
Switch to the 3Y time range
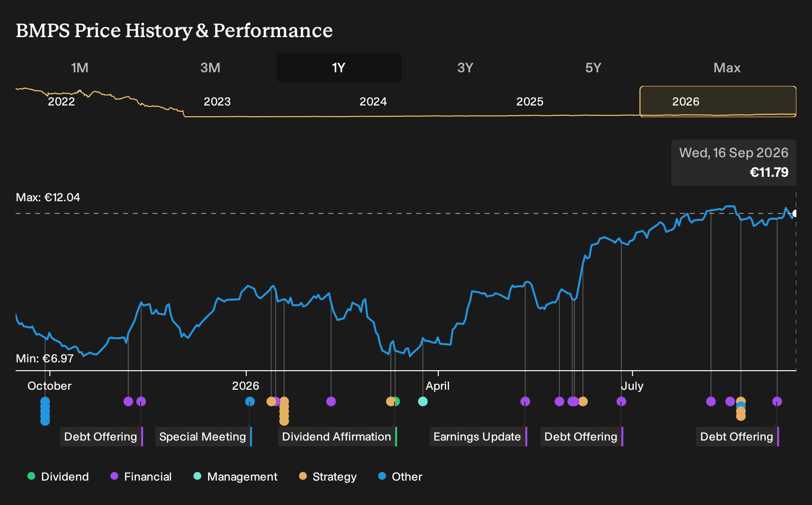point(465,68)
